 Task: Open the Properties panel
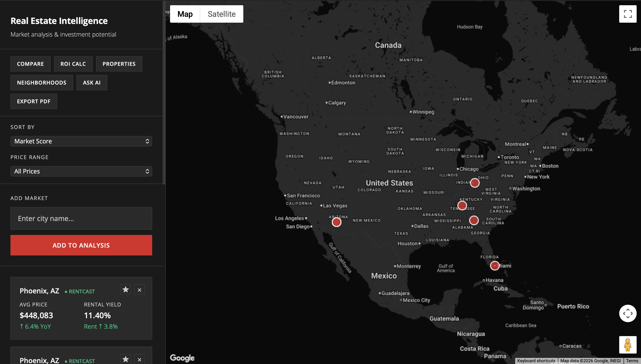point(119,64)
